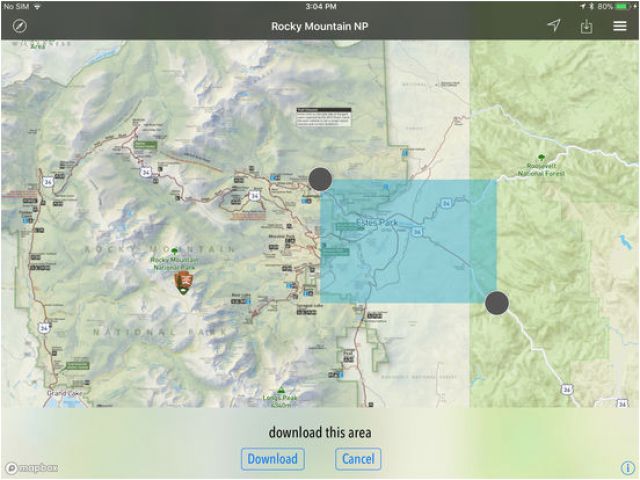The width and height of the screenshot is (640, 480).
Task: Select the bottom-right selection handle
Action: (497, 303)
